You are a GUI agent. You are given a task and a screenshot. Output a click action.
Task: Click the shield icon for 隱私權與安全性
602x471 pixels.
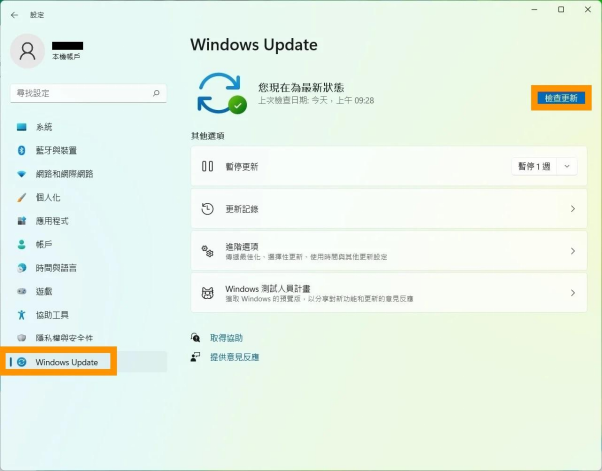[x=22, y=338]
